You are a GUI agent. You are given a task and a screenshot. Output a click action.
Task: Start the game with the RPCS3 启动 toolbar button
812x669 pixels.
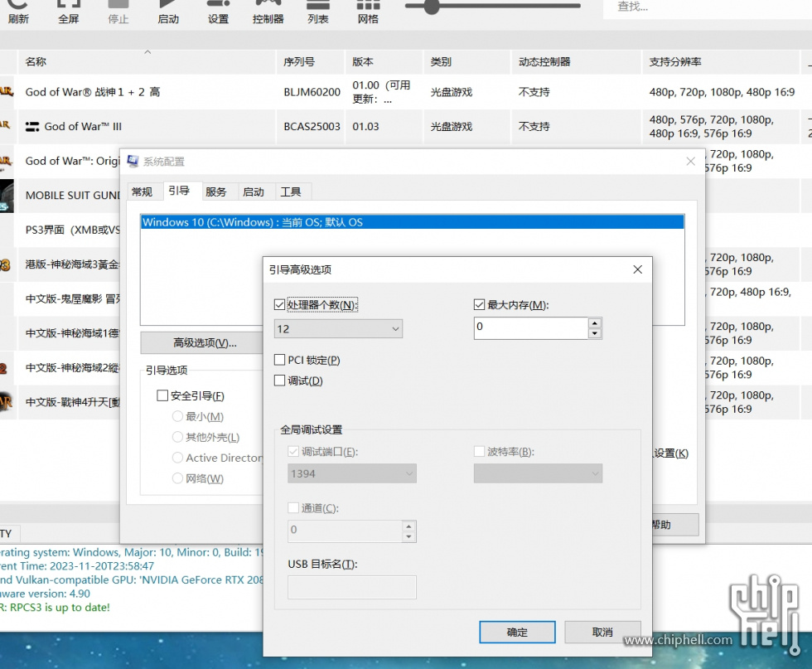tap(168, 12)
